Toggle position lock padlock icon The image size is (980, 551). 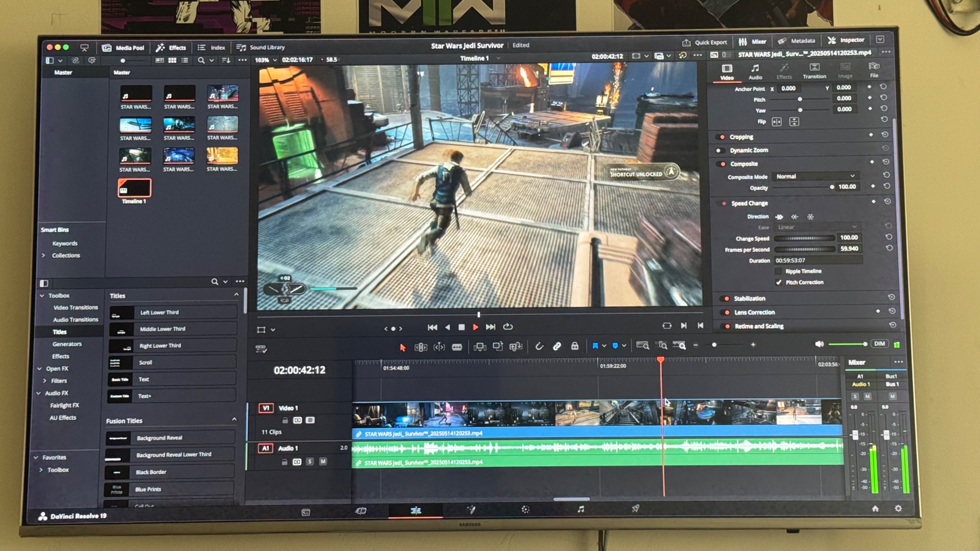click(575, 346)
